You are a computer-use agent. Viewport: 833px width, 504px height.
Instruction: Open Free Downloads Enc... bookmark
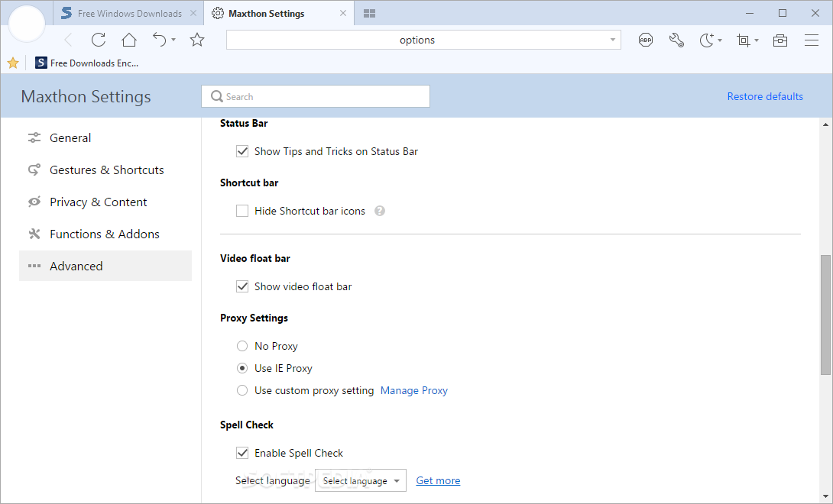[x=86, y=63]
